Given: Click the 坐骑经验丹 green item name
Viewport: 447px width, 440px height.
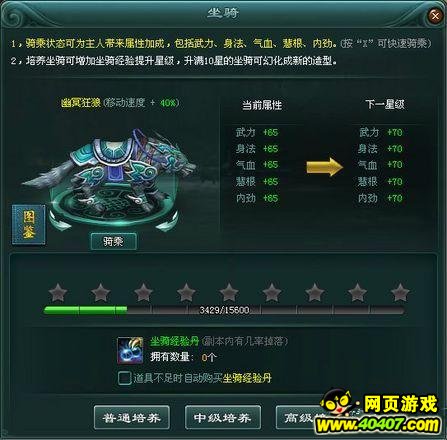Looking at the screenshot, I should pos(174,341).
